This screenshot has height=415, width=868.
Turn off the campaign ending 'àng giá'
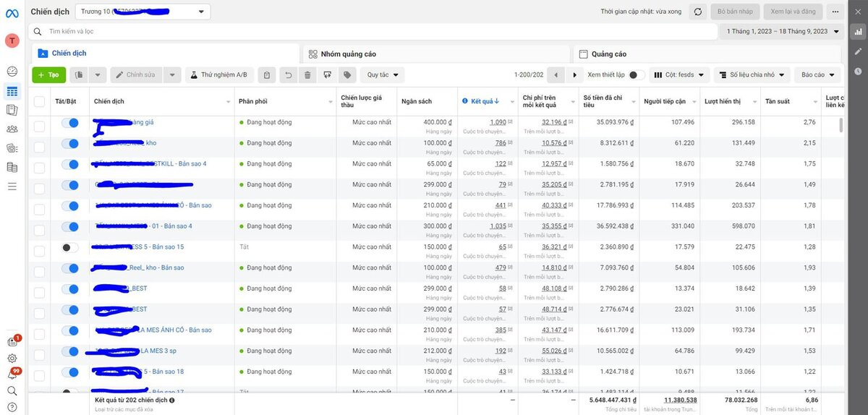click(x=70, y=123)
